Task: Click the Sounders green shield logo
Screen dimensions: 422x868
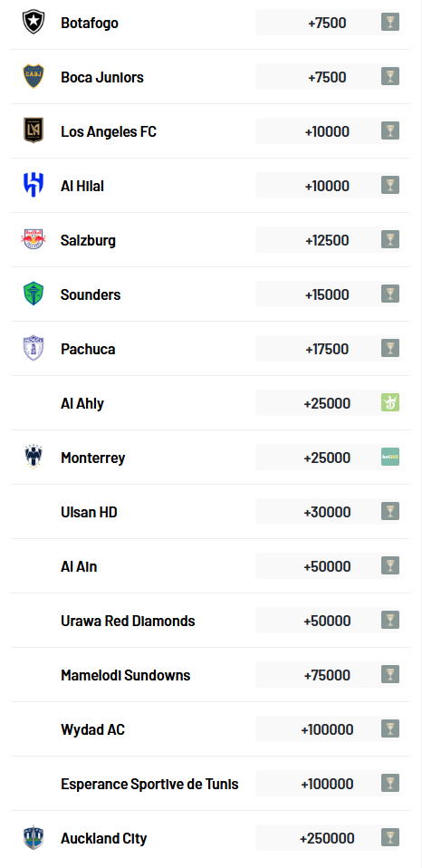Action: coord(34,294)
